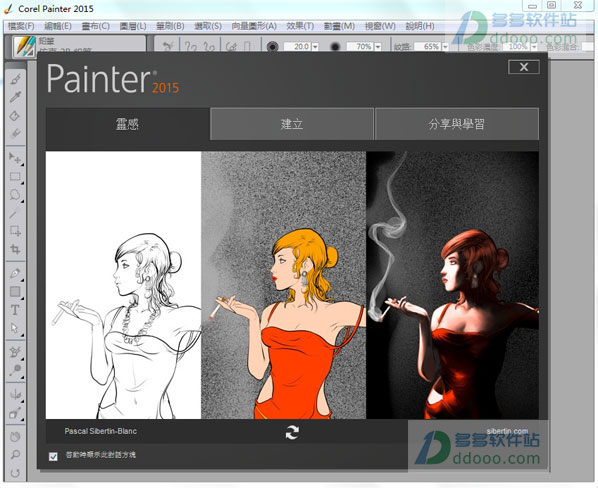Open the brush size 20.0 dropdown arrow
The height and width of the screenshot is (488, 598).
[315, 47]
